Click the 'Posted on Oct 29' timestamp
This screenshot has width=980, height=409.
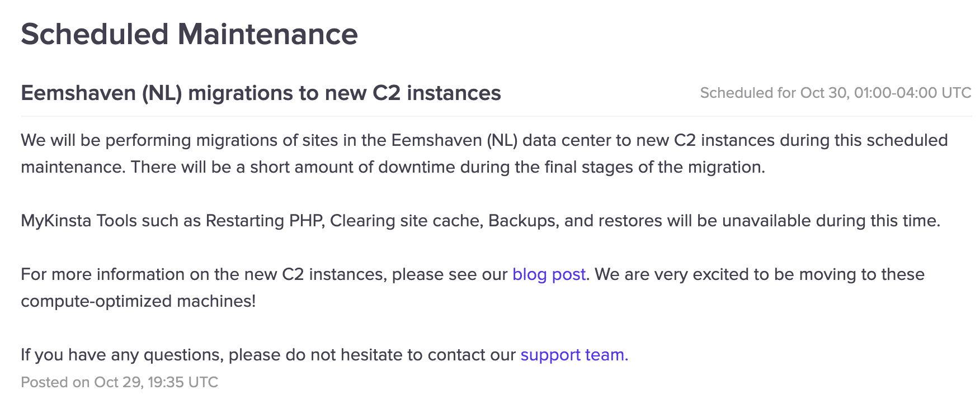click(x=119, y=382)
